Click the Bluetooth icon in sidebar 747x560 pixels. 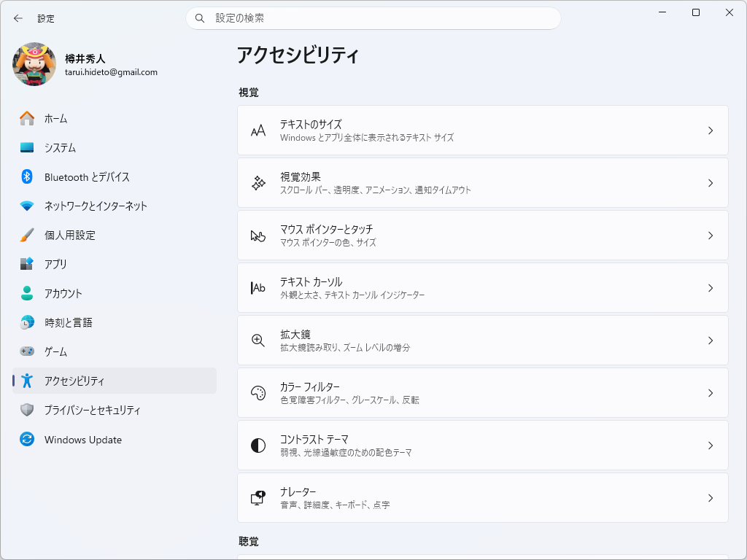click(x=27, y=176)
